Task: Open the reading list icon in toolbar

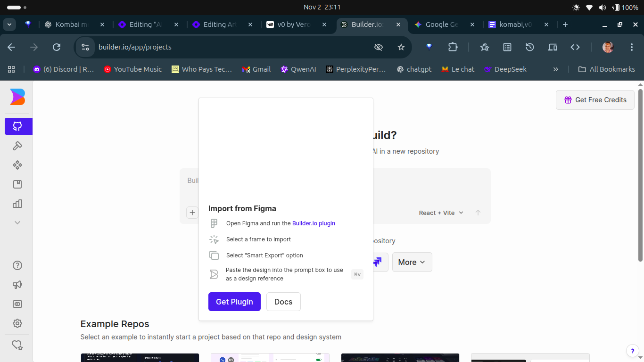Action: pos(507,47)
